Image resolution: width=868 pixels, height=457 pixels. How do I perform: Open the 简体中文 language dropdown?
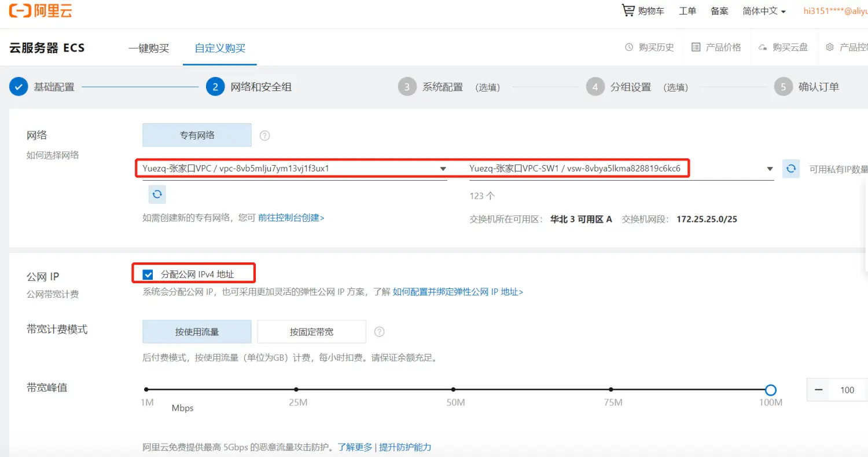click(x=764, y=11)
